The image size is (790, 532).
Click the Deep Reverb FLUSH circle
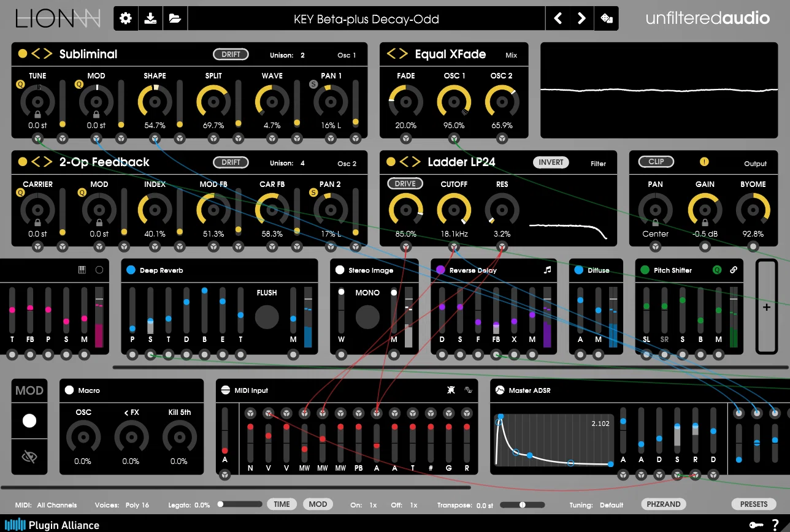click(x=267, y=317)
